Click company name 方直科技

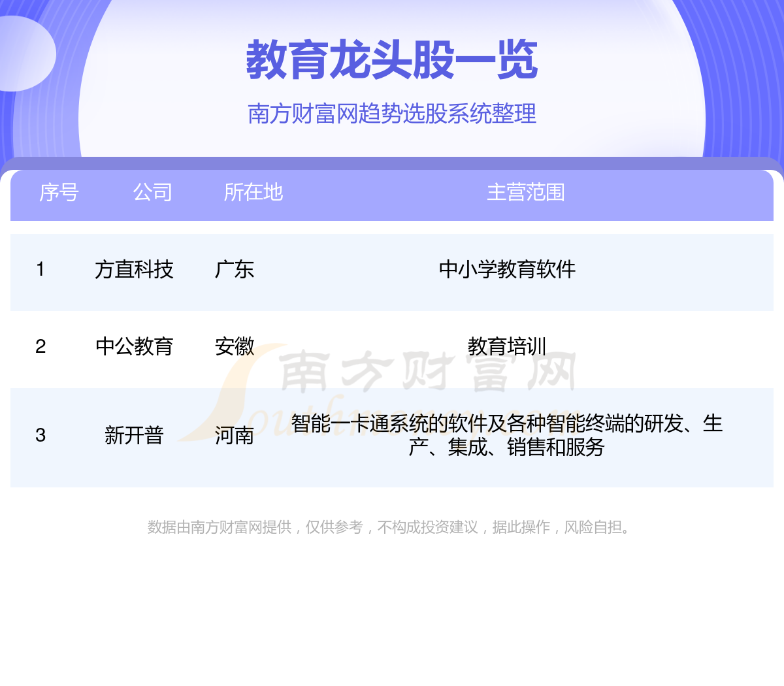(134, 269)
